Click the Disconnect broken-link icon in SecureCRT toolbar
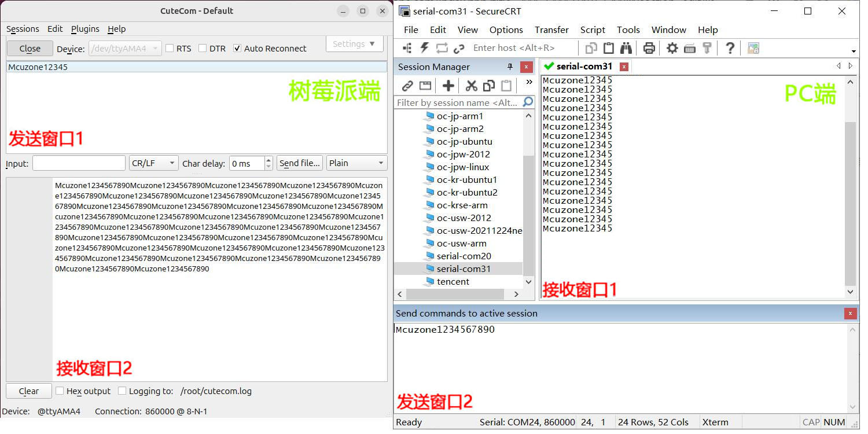The image size is (868, 434). pyautogui.click(x=459, y=49)
